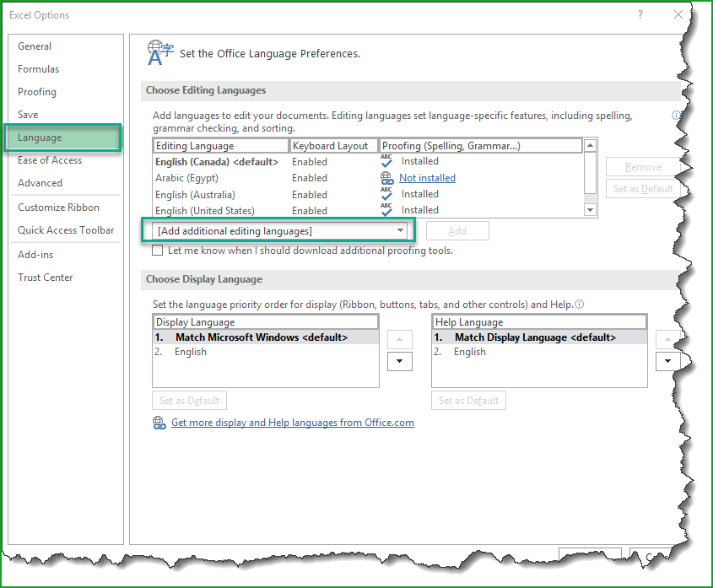Click Set as Default under Display Language

[189, 401]
